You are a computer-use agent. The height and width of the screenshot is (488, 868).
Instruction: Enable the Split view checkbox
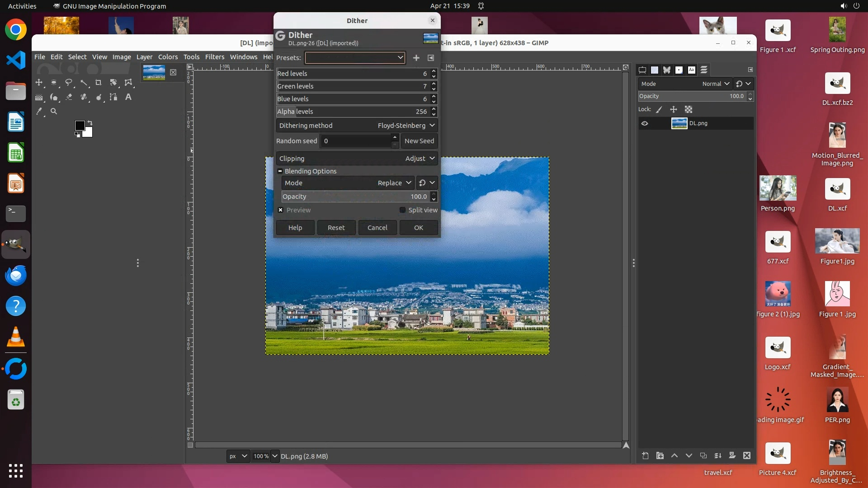pos(402,210)
